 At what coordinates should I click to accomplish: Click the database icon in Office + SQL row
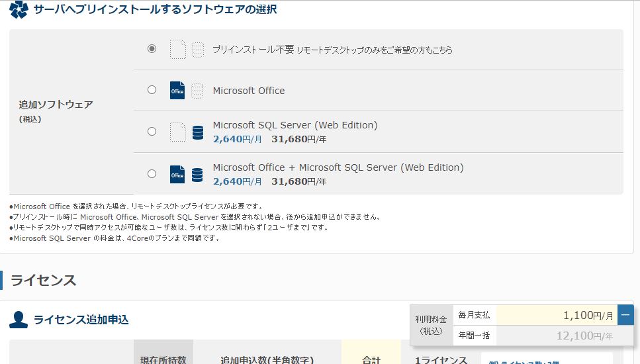tap(197, 175)
